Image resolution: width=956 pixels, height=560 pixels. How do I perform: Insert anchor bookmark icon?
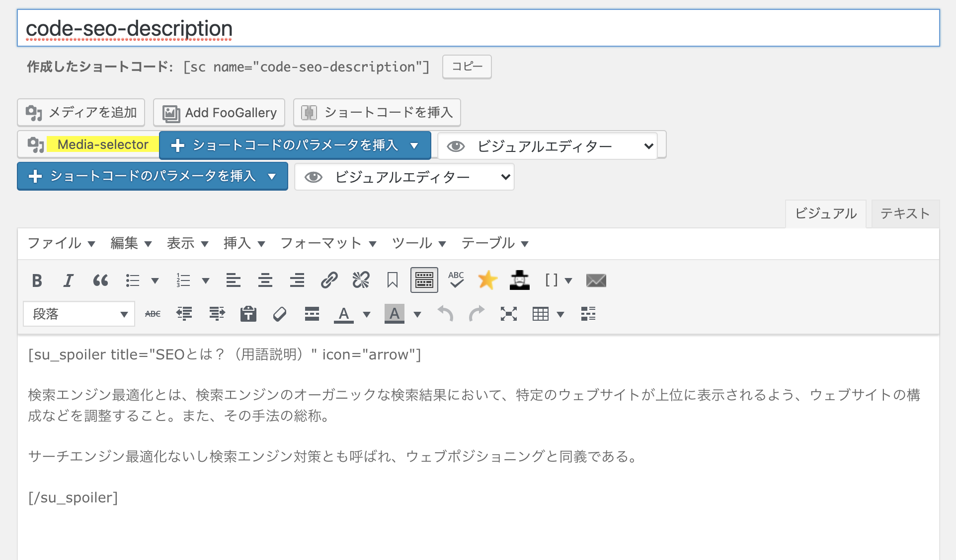(393, 280)
